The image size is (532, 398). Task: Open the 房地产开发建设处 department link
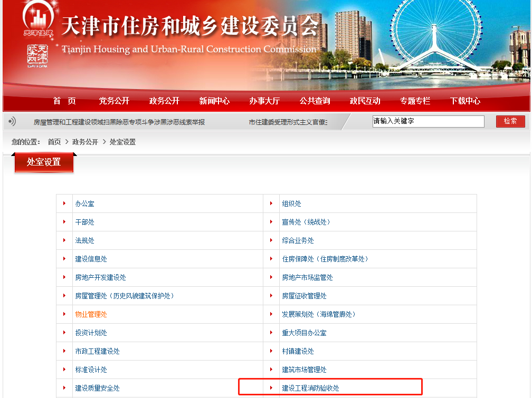(x=100, y=277)
